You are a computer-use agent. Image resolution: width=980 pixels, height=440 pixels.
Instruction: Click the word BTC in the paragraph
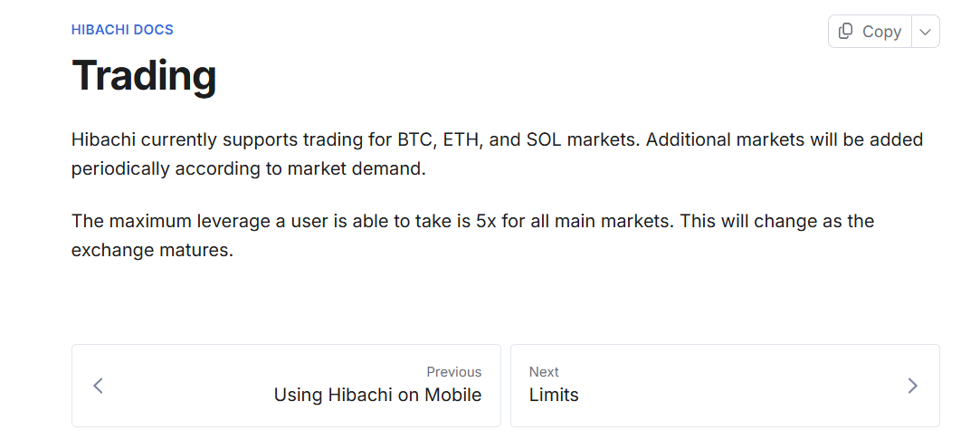click(415, 140)
